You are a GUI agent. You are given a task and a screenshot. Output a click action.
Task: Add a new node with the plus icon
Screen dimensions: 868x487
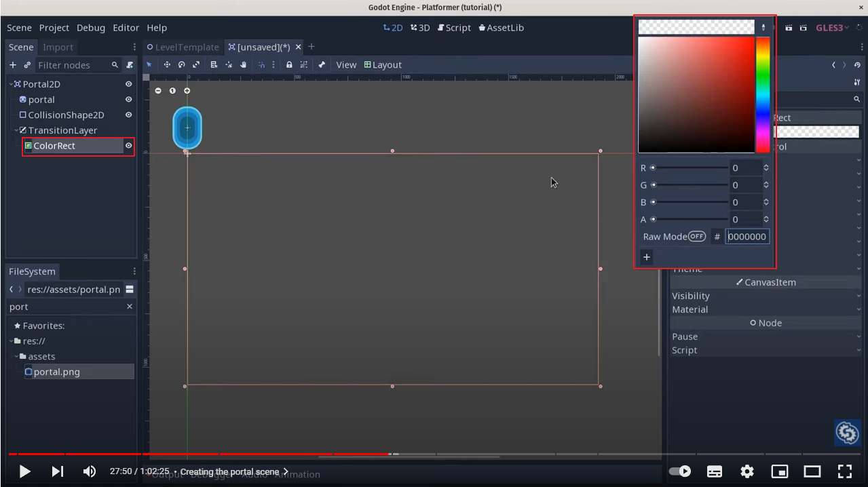pyautogui.click(x=13, y=65)
